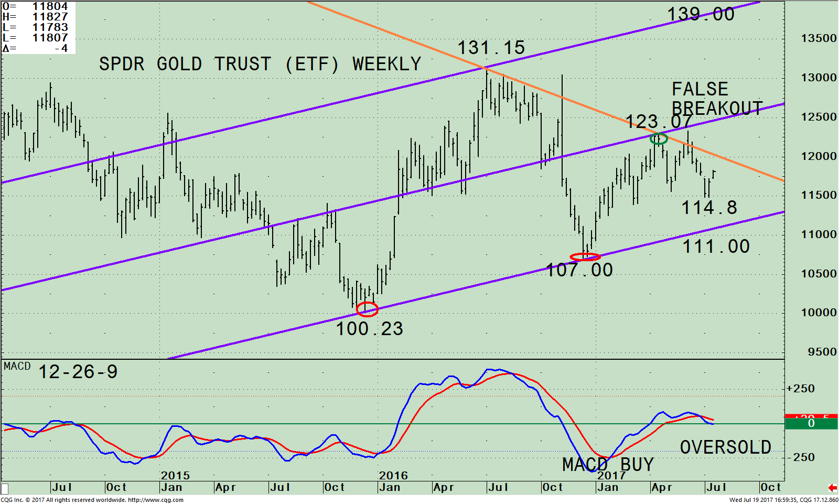Click the white box at bottom-left corner

[5, 488]
